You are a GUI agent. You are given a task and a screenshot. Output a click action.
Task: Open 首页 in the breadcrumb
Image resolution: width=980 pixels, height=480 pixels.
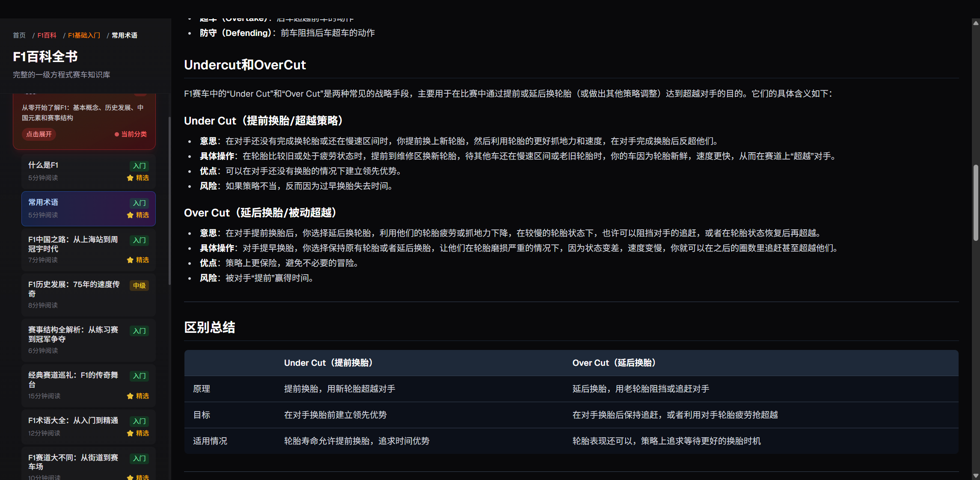[x=19, y=35]
